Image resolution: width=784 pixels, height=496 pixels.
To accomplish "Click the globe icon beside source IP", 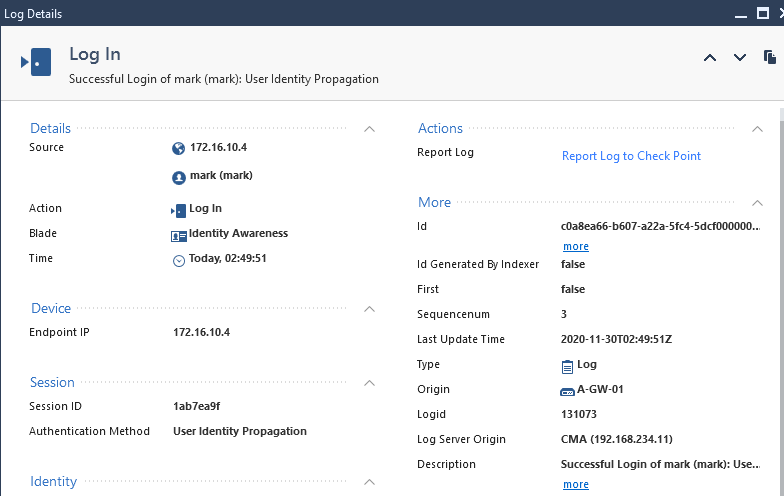I will [179, 148].
